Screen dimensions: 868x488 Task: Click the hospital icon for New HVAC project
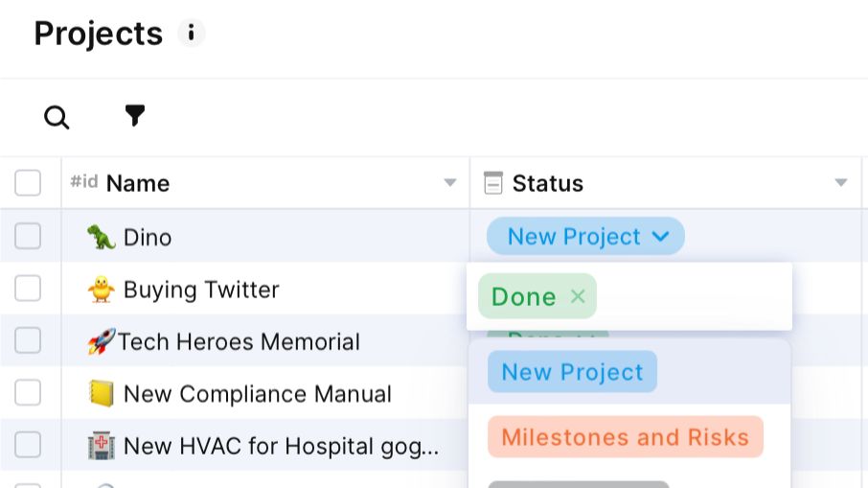coord(101,446)
